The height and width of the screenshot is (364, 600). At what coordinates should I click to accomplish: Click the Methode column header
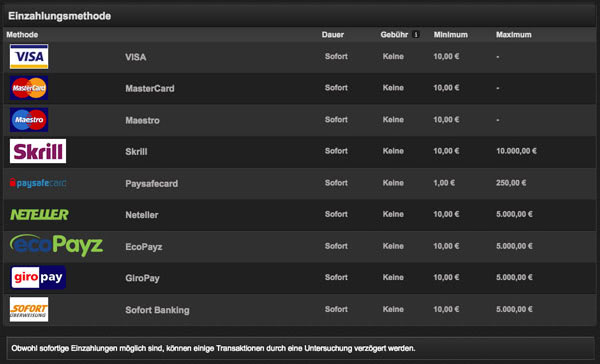(22, 34)
